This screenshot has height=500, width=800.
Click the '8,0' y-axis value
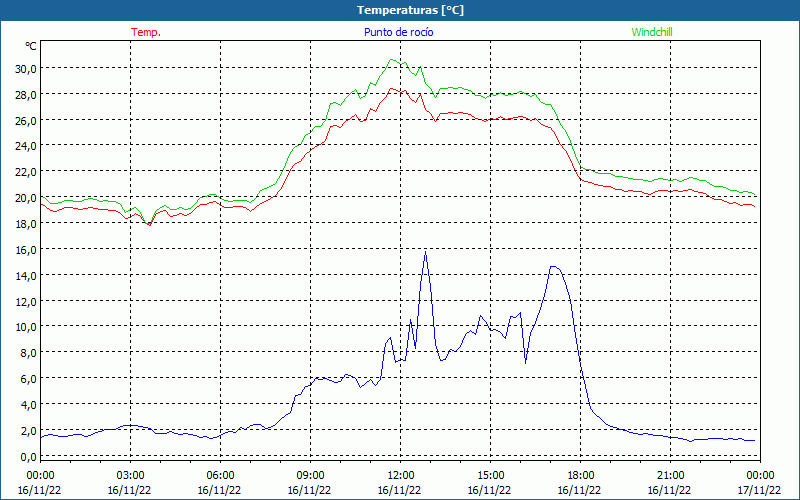point(28,353)
